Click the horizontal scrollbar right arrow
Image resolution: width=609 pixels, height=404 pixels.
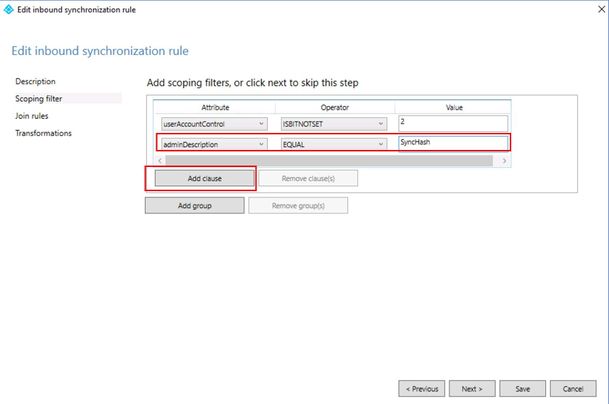point(504,160)
